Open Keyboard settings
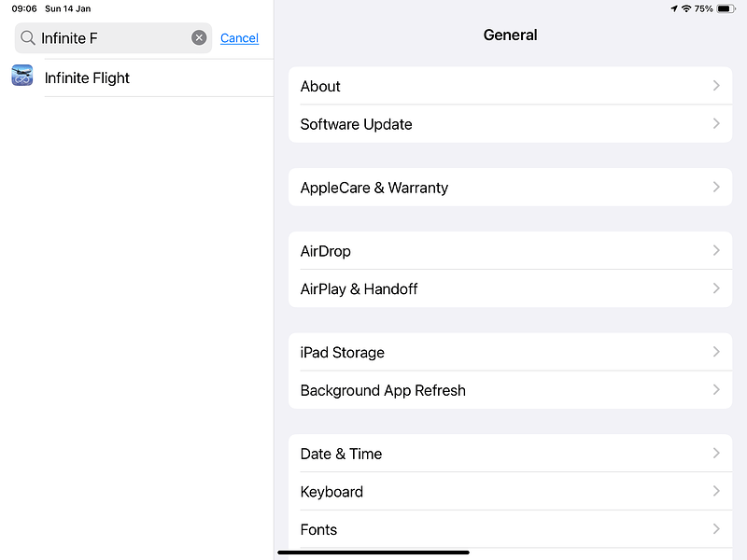This screenshot has width=747, height=560. (510, 492)
